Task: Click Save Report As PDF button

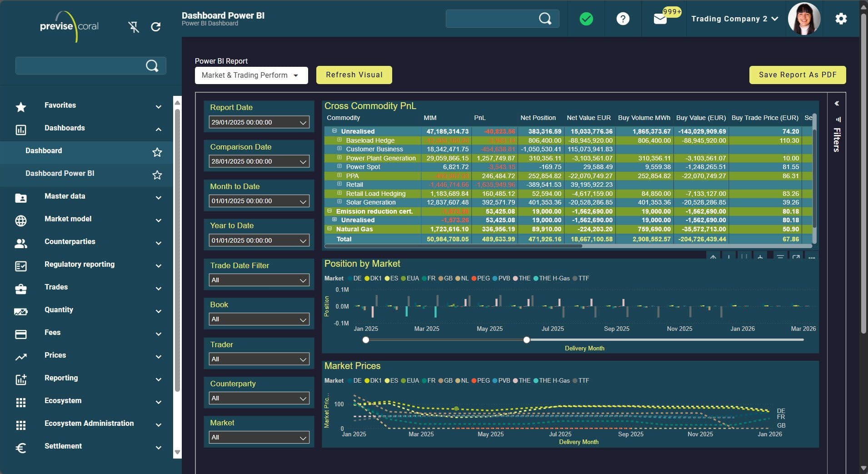Action: [797, 75]
